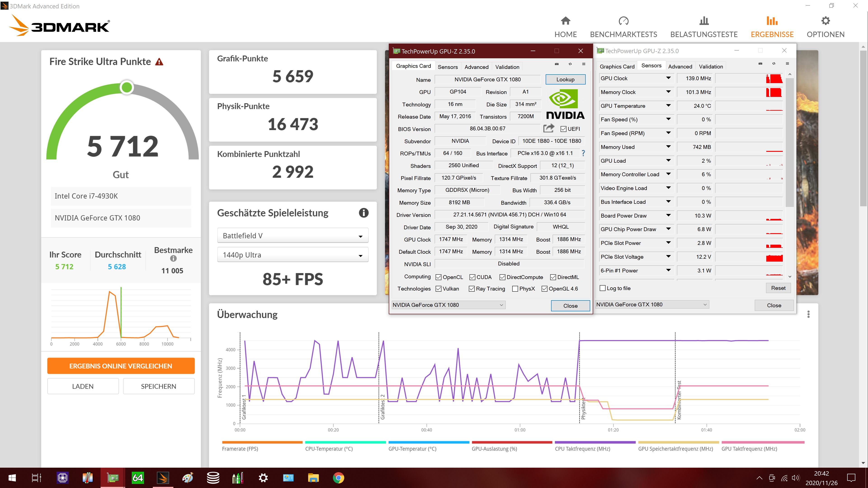This screenshot has height=488, width=868.
Task: Go to BENCHMARKTESTS gauge icon
Action: (623, 21)
